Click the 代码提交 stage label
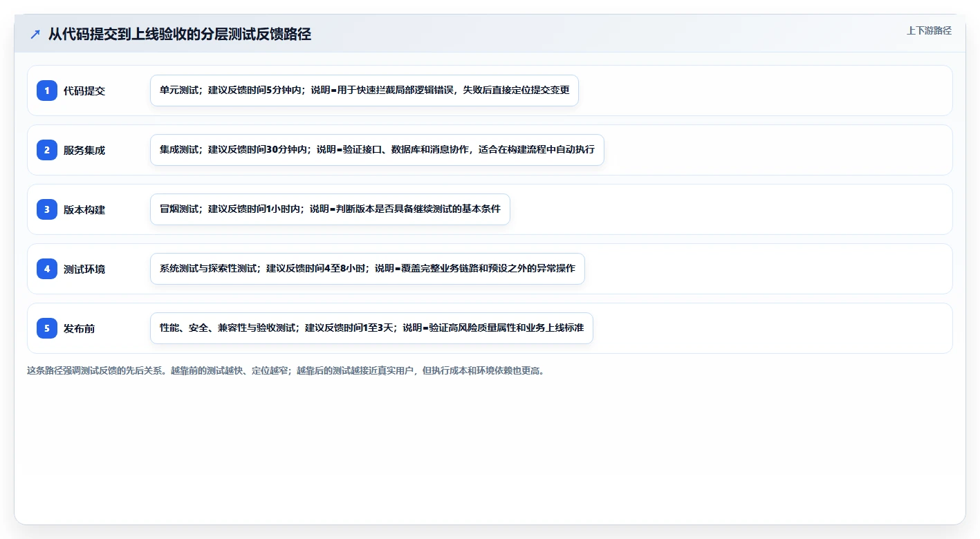The image size is (980, 539). pos(84,91)
